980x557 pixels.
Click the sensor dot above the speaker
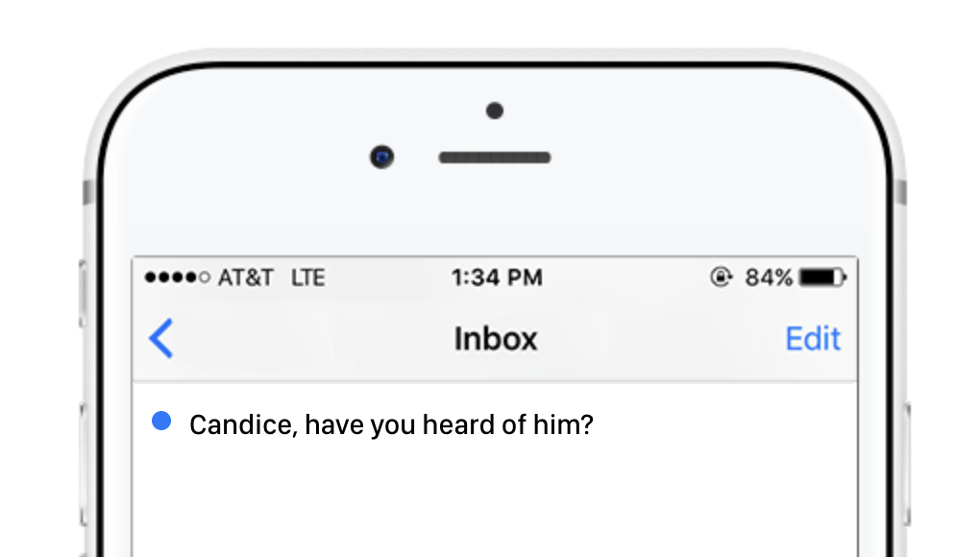(x=495, y=111)
